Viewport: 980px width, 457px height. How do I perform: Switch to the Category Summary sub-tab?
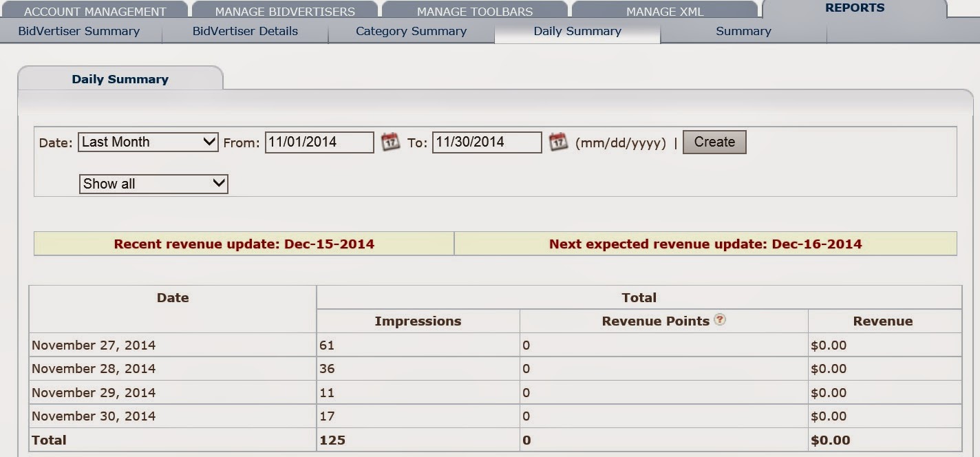411,31
